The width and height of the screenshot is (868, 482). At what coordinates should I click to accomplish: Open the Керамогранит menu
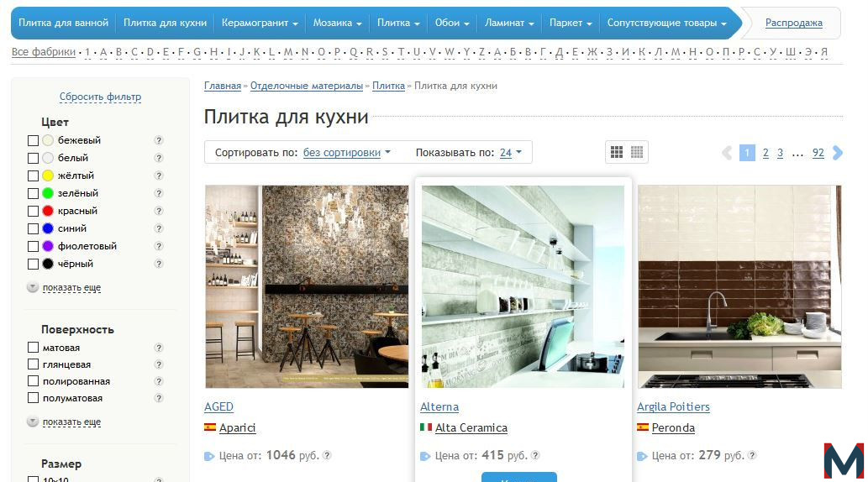pos(260,23)
